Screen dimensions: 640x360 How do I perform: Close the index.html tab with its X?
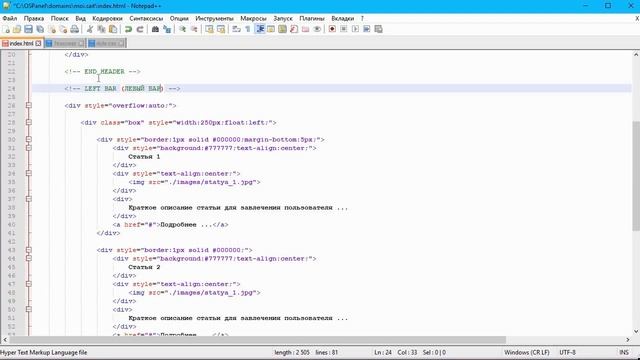tap(38, 43)
